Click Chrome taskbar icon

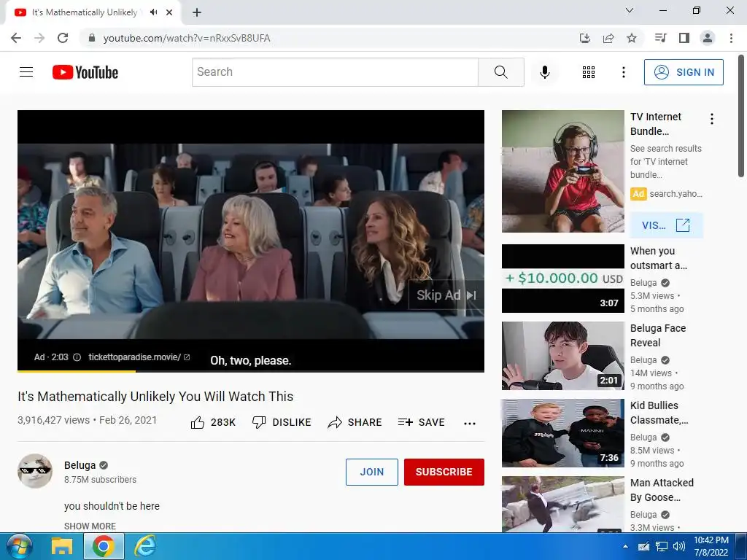(104, 546)
